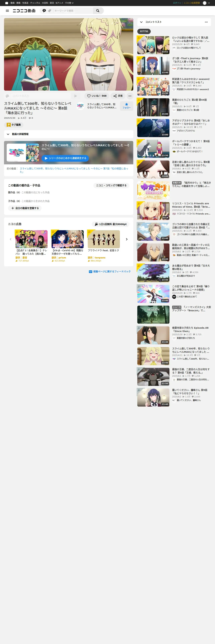Open 大百科 in top navigation

click(45, 3)
